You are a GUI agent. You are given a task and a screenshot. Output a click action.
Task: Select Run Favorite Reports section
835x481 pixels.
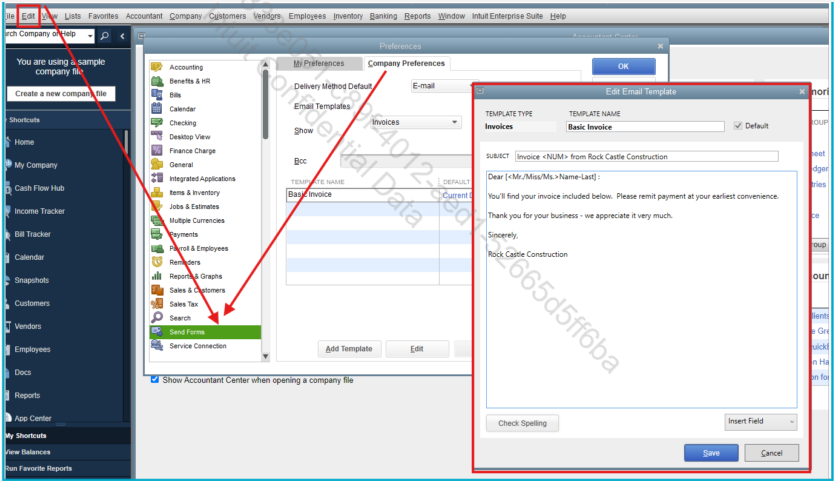pyautogui.click(x=68, y=469)
